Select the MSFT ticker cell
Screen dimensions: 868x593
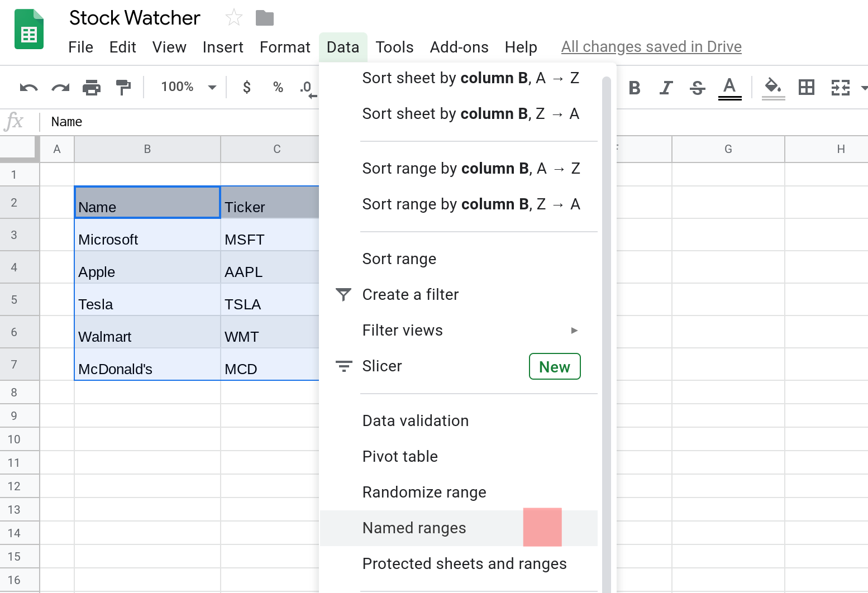270,235
